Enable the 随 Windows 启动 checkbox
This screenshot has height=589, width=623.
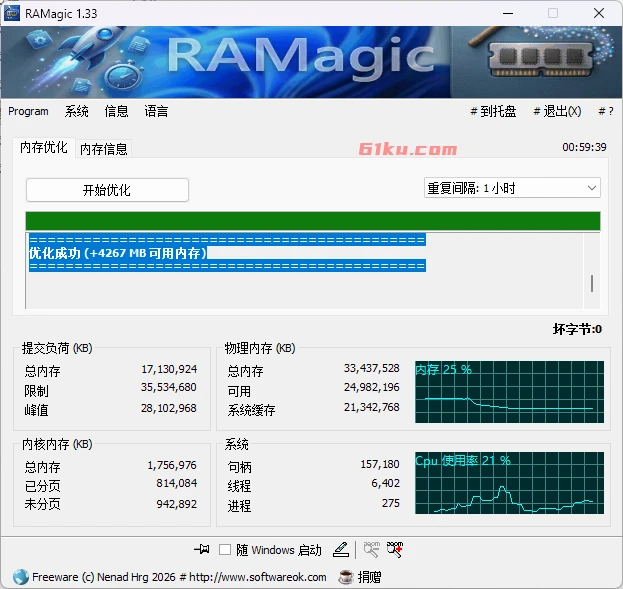(x=225, y=550)
